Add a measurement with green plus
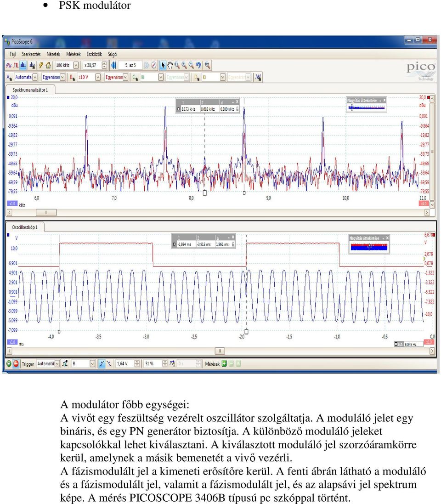441x504 pixels. 224,363
